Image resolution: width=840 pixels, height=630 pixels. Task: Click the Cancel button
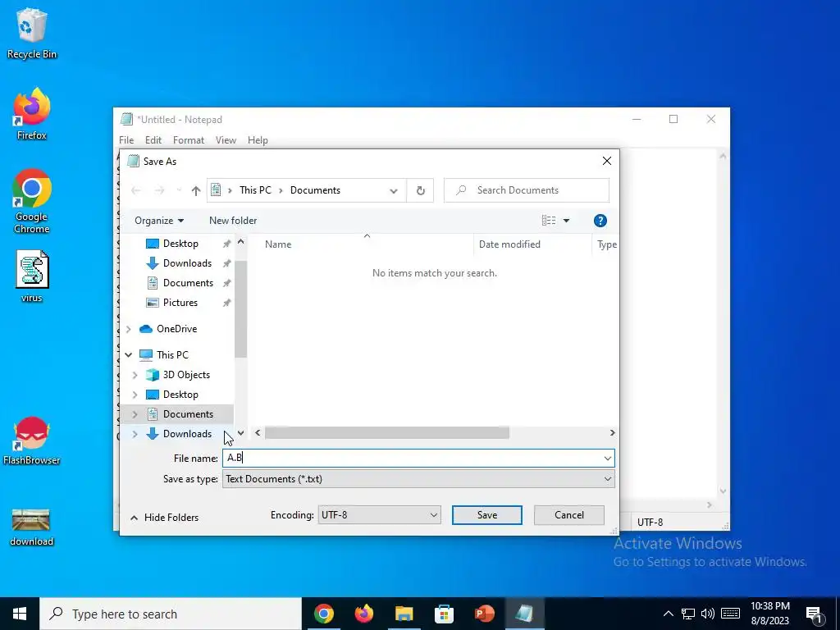(x=569, y=515)
